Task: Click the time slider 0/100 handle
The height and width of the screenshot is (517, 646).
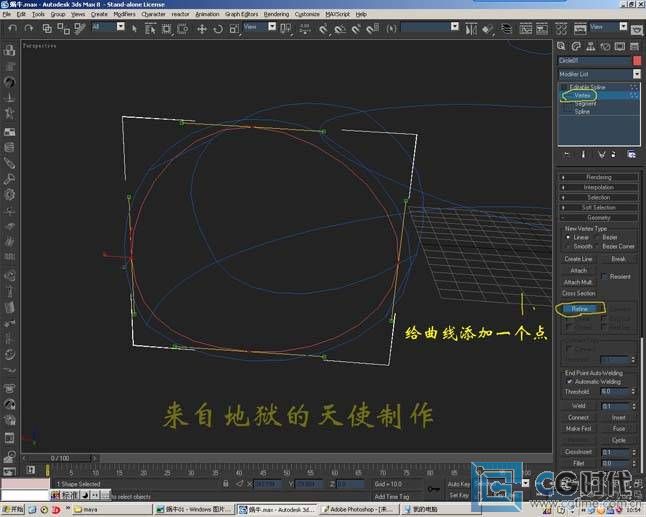Action: (60, 458)
